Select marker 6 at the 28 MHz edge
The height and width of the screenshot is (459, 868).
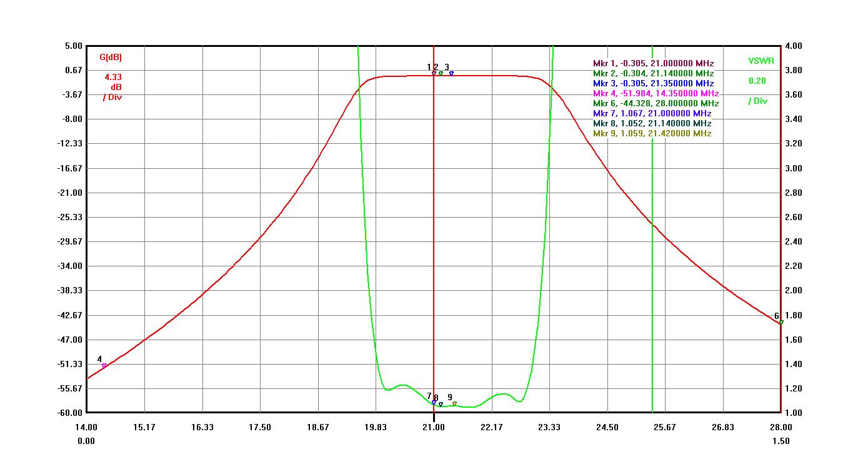(781, 322)
